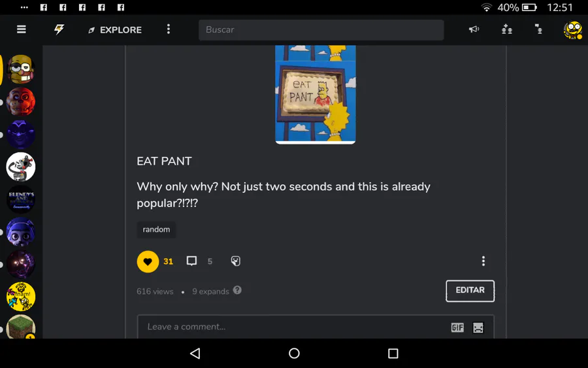Screen dimensions: 588x368
Task: Open the yellow profile avatar at top right
Action: (x=572, y=30)
